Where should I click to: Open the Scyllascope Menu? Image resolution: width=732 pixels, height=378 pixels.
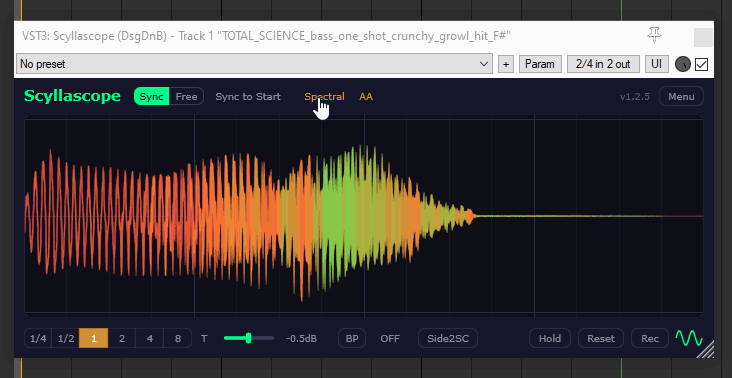[x=681, y=97]
